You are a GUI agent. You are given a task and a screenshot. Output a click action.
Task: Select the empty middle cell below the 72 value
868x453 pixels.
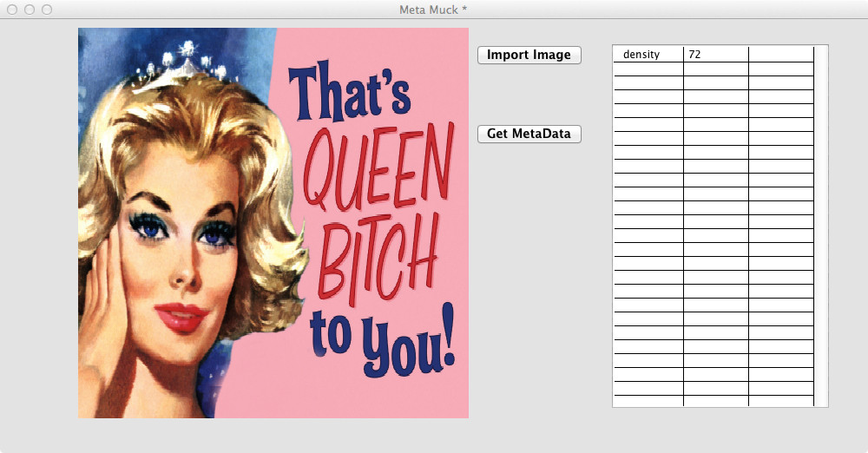(715, 69)
